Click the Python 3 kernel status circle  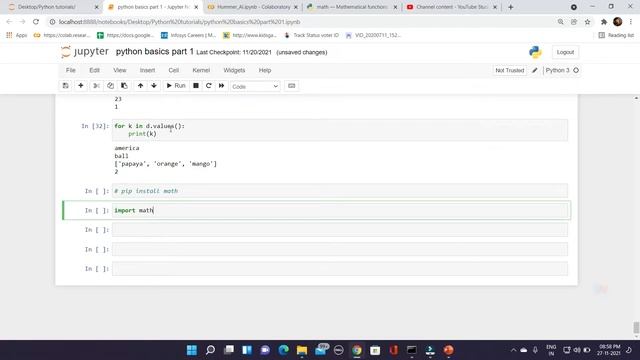coord(576,70)
